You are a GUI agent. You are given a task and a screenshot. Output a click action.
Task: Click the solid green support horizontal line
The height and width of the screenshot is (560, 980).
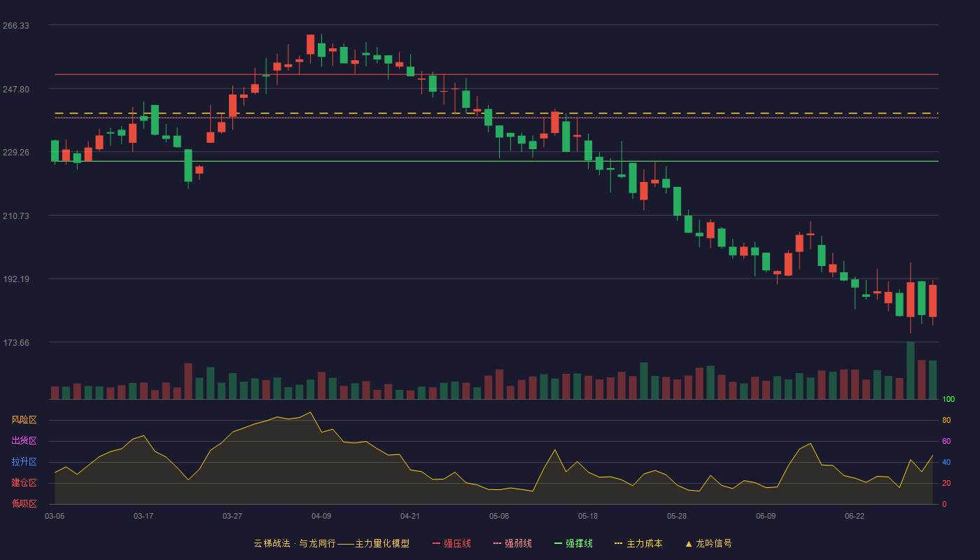pos(496,161)
